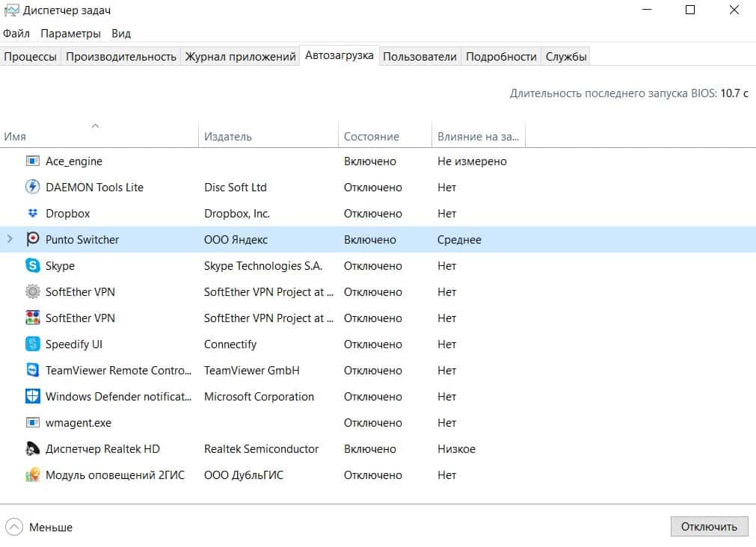Click the Dropbox icon in the list
Viewport: 756px width, 547px height.
pyautogui.click(x=32, y=213)
